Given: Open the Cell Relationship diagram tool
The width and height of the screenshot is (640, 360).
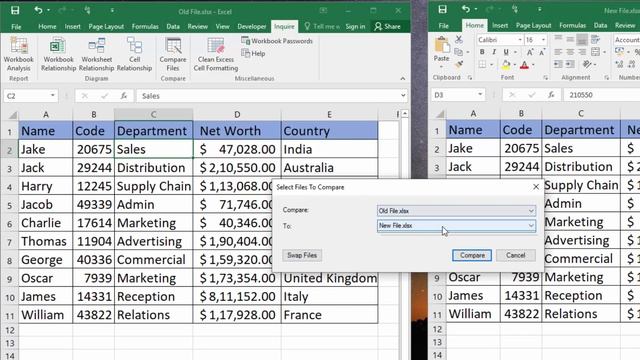Looking at the screenshot, I should [134, 54].
